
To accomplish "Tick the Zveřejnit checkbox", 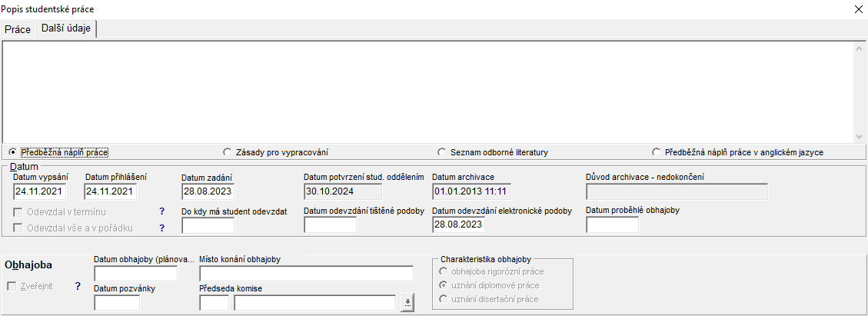I will (12, 287).
